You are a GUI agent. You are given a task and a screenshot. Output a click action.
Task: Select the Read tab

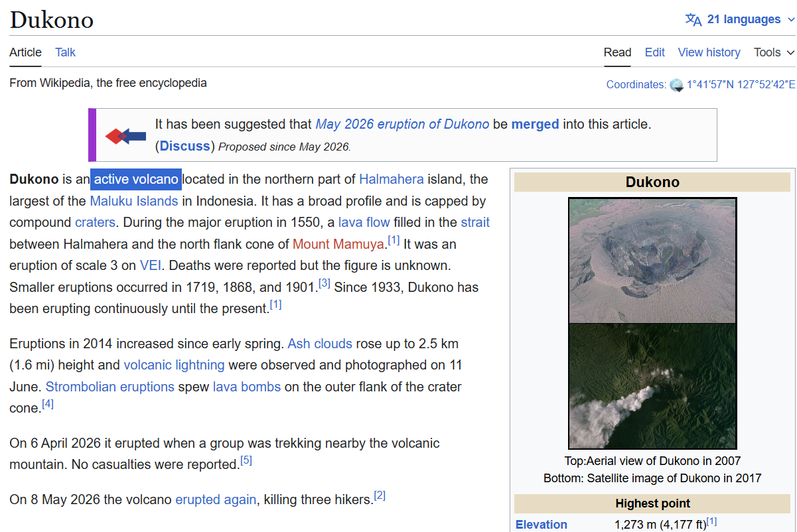[x=617, y=52]
